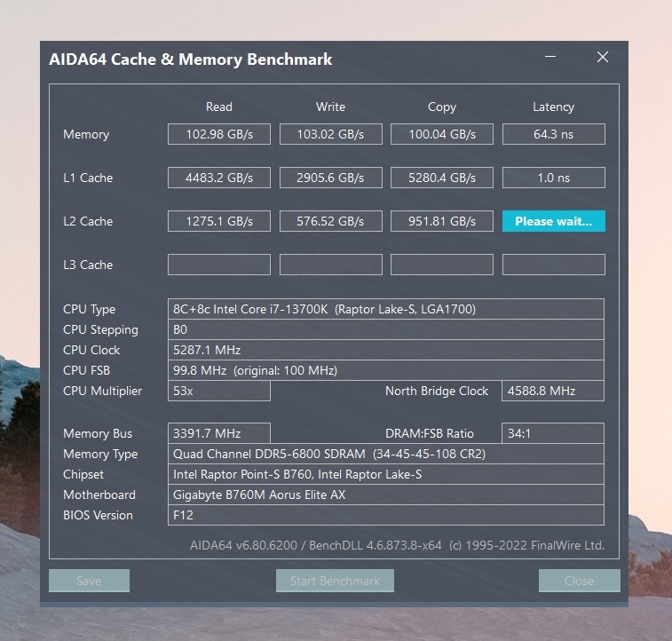Click the empty L3 Cache Read box

pos(219,265)
